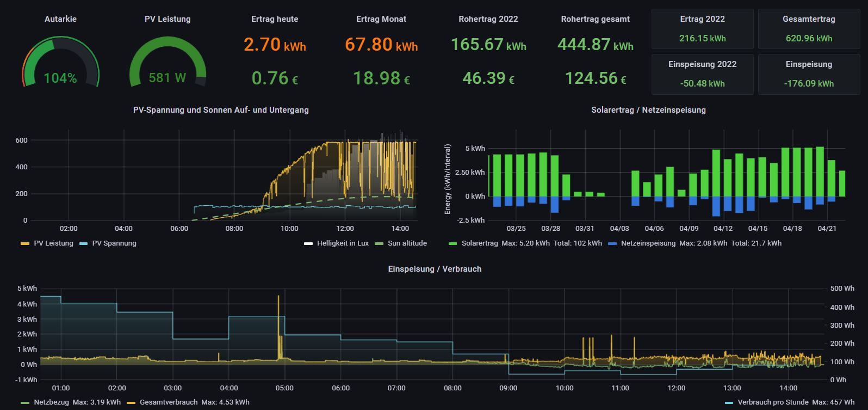Open the Rohertrag gesamt panel title menu
The image size is (868, 410).
coord(596,19)
